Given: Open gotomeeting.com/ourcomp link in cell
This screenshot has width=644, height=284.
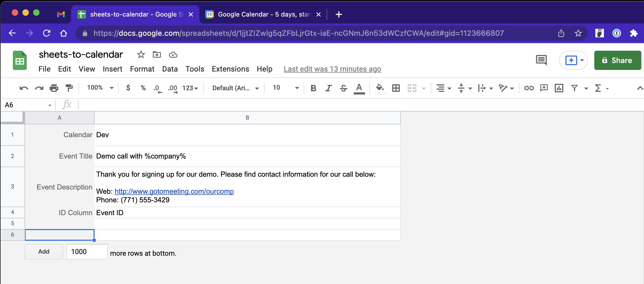Looking at the screenshot, I should tap(174, 191).
